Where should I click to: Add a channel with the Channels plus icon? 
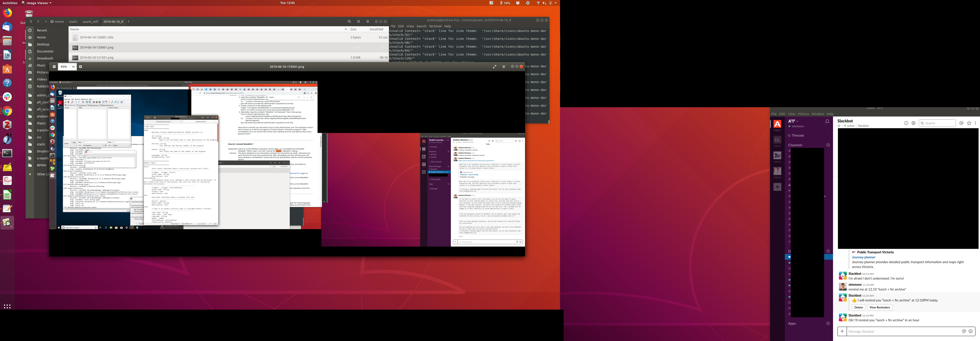click(x=828, y=145)
